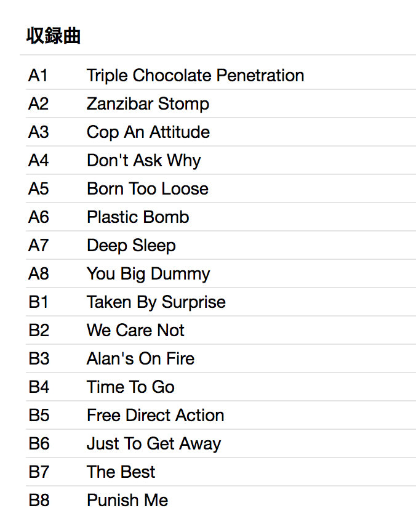The height and width of the screenshot is (532, 416).
Task: Click the B8 track position label
Action: pos(39,501)
